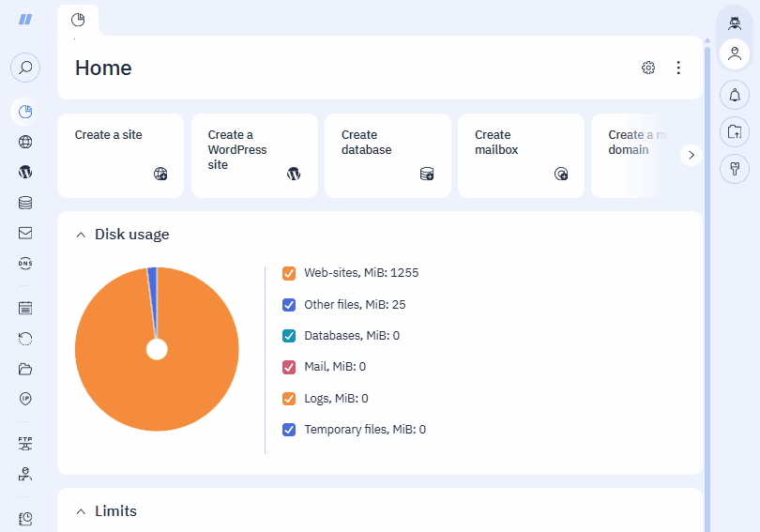
Task: Select the dashboard tab with pie icon
Action: click(x=78, y=20)
